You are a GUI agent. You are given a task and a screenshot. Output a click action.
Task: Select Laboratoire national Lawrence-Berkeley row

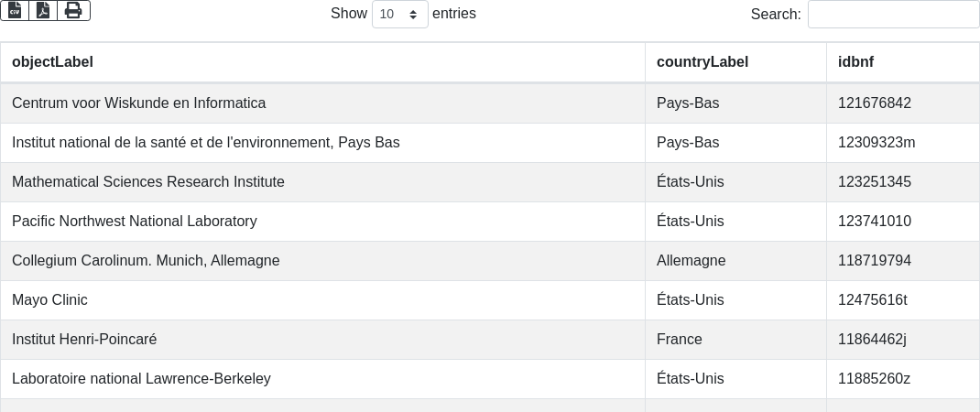coord(490,379)
